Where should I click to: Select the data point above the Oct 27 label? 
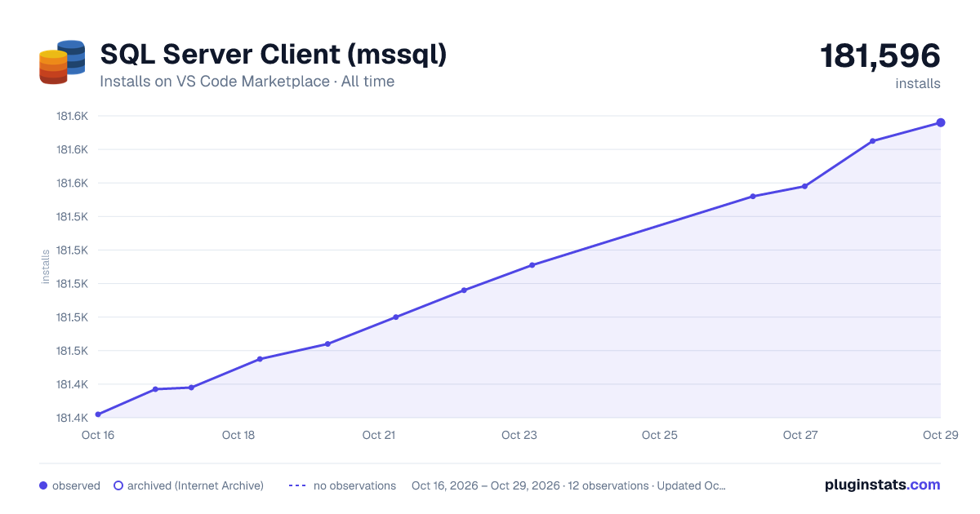tap(804, 186)
